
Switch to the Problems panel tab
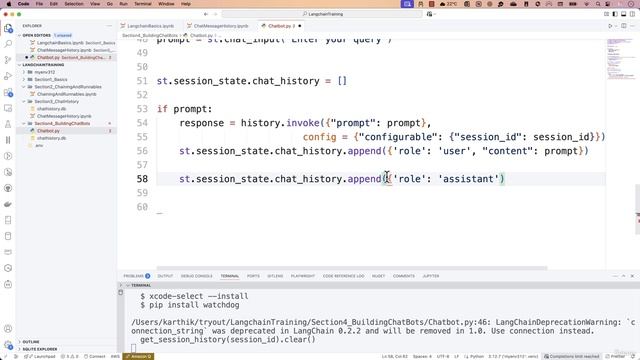[x=137, y=276]
